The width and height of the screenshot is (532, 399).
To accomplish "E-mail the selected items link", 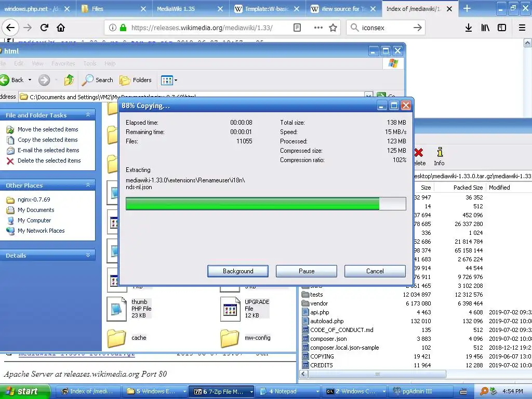I will click(x=48, y=150).
